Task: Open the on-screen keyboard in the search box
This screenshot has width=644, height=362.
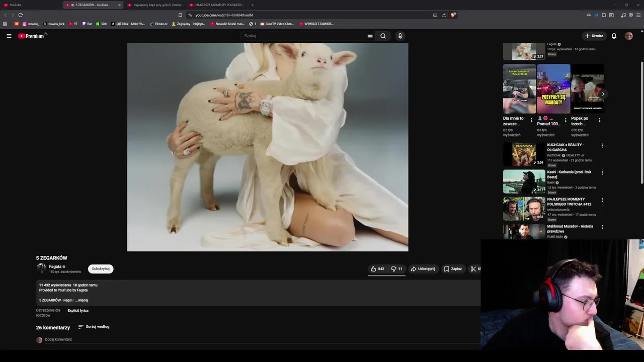Action: point(370,36)
